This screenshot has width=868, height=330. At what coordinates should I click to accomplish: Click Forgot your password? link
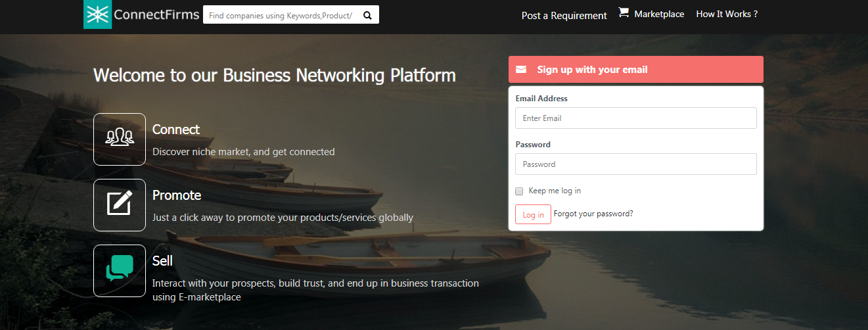(x=593, y=214)
